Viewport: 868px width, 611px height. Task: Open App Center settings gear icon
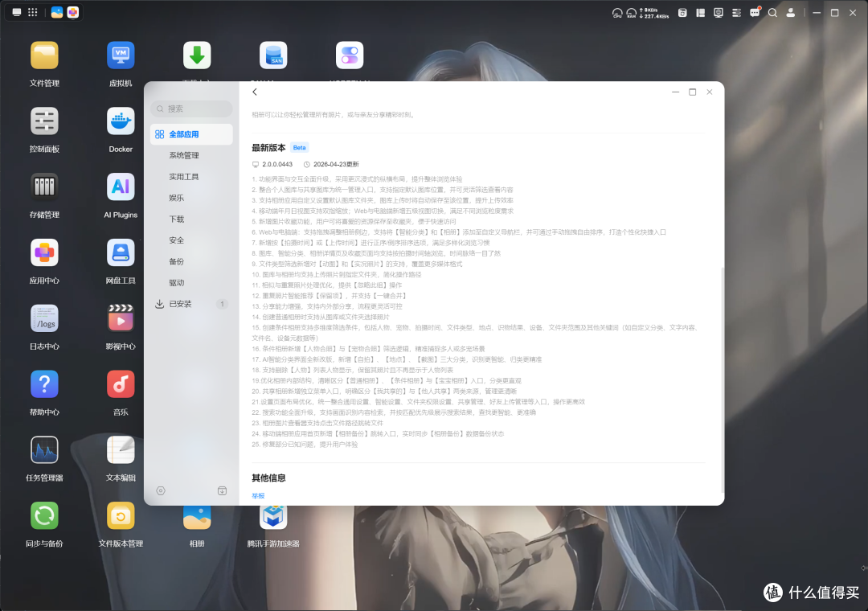click(x=161, y=490)
